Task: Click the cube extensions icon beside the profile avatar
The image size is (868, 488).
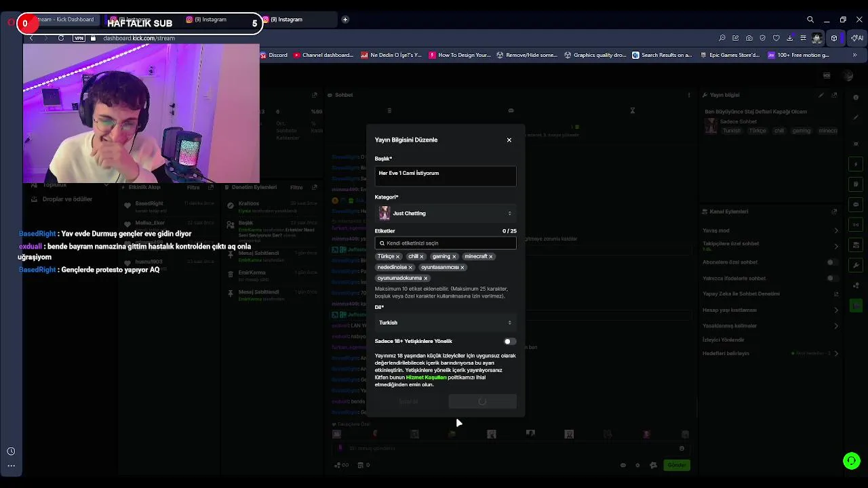Action: (834, 38)
